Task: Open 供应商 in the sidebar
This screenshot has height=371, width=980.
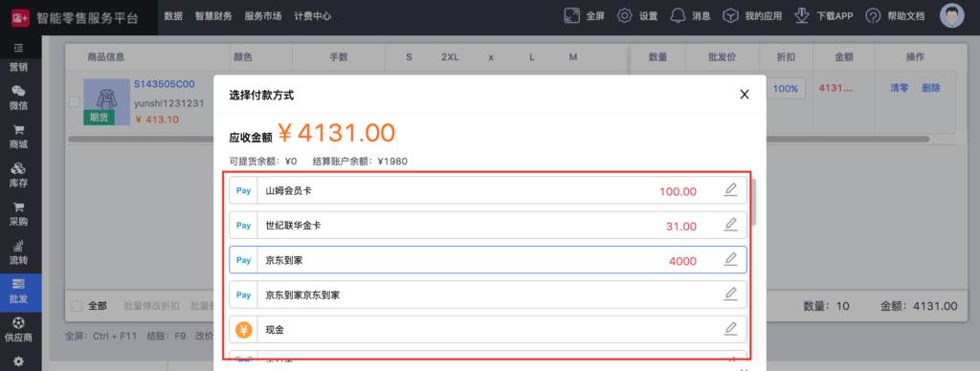Action: pos(19,330)
